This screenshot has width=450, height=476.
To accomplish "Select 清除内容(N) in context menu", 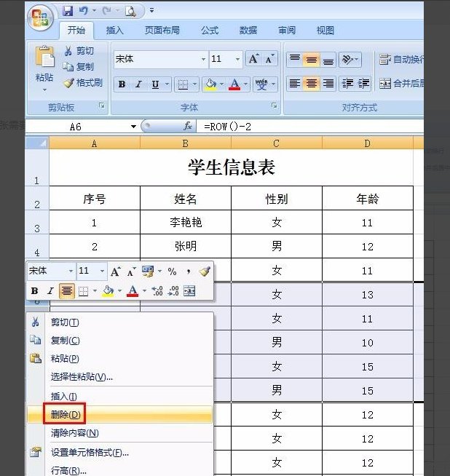I will click(x=120, y=432).
